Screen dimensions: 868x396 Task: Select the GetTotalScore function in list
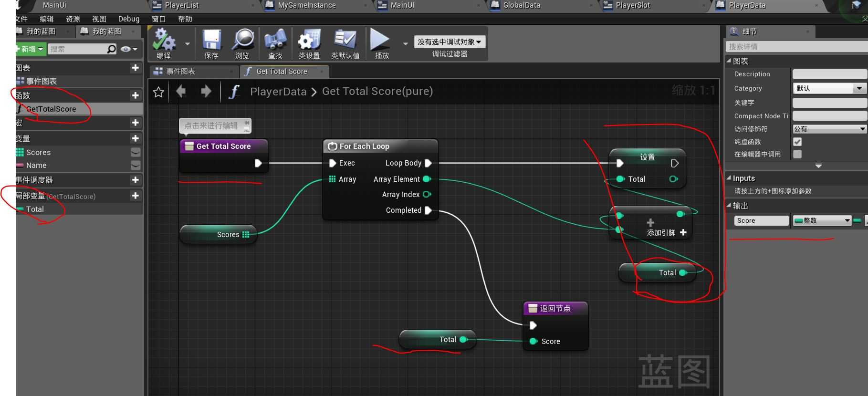point(79,109)
